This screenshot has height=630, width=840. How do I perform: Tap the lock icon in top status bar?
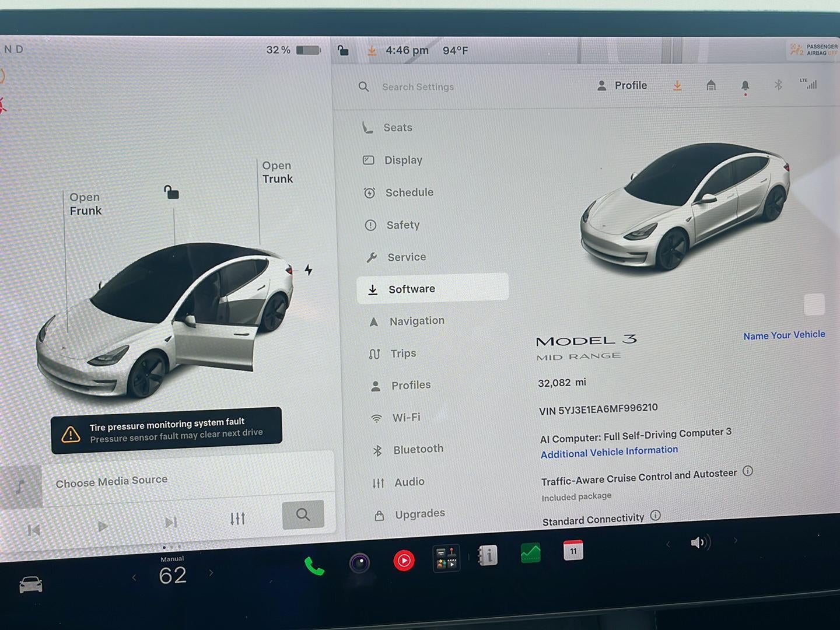(343, 51)
